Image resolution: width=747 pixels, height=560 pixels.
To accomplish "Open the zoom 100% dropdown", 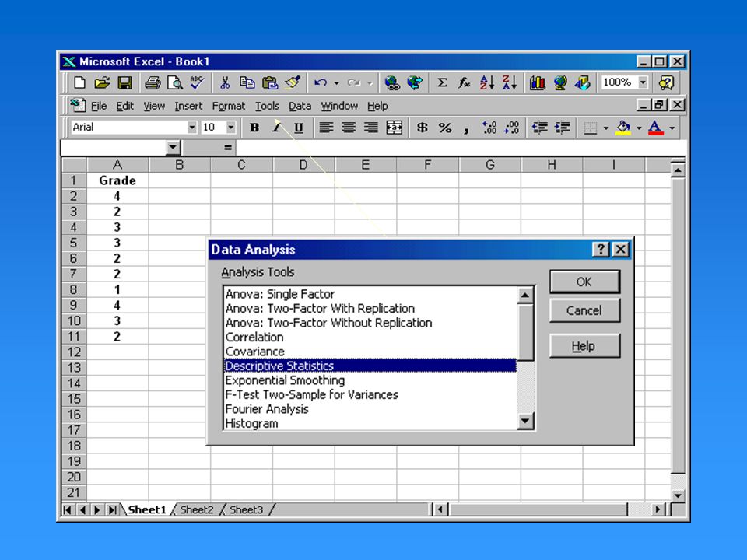I will [x=643, y=82].
